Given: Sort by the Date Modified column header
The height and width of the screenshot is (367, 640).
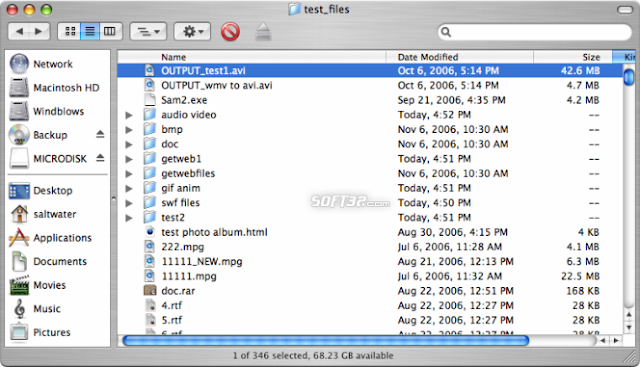Looking at the screenshot, I should tap(460, 57).
